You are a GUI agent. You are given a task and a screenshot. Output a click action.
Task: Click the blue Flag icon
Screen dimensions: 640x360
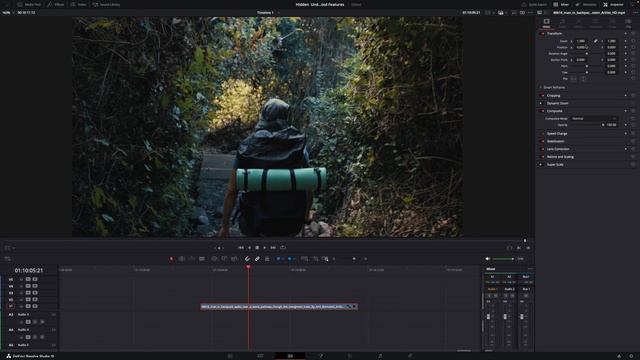(x=278, y=259)
